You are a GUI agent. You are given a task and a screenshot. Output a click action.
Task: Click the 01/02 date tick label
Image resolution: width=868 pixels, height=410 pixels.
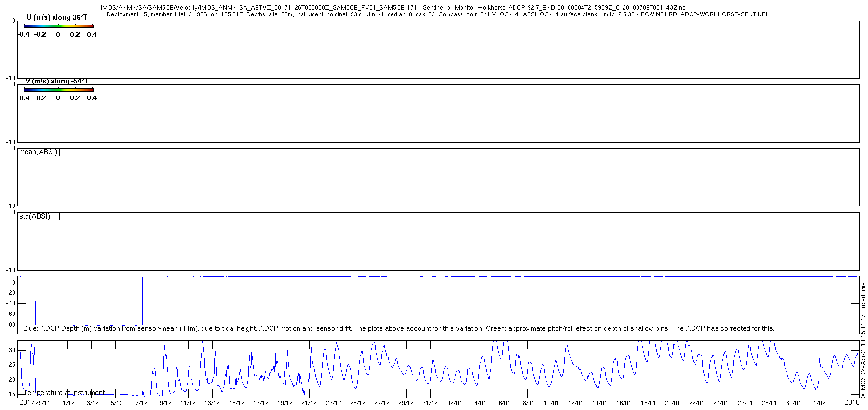[817, 403]
